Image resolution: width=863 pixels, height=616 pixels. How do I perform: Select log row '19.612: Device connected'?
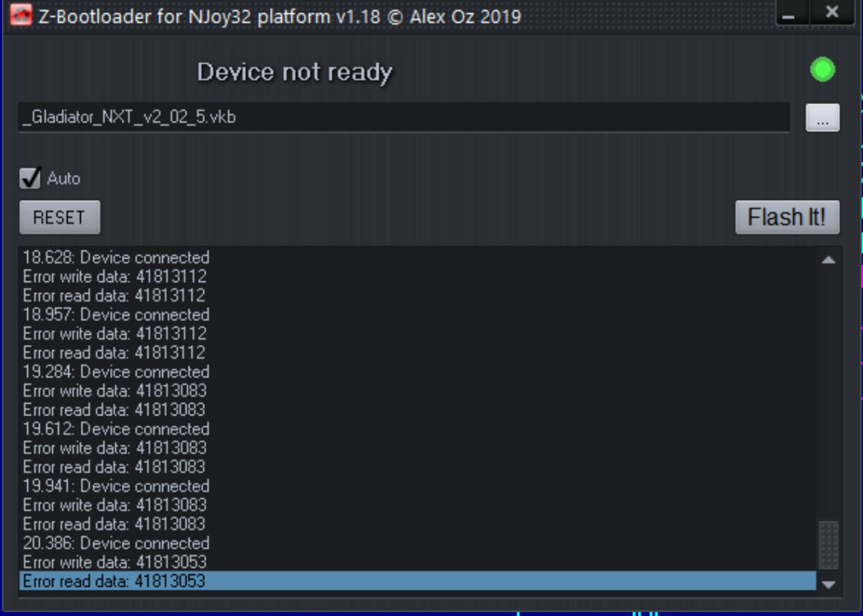tap(418, 429)
